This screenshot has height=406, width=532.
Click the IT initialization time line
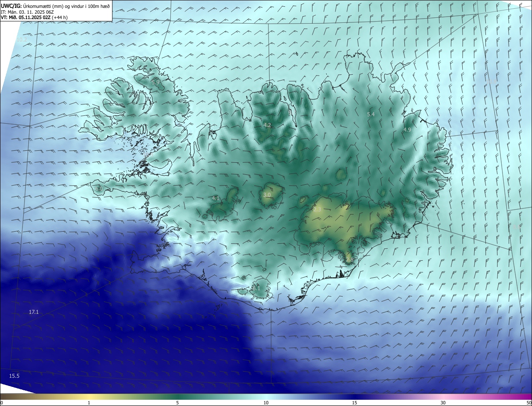point(27,12)
